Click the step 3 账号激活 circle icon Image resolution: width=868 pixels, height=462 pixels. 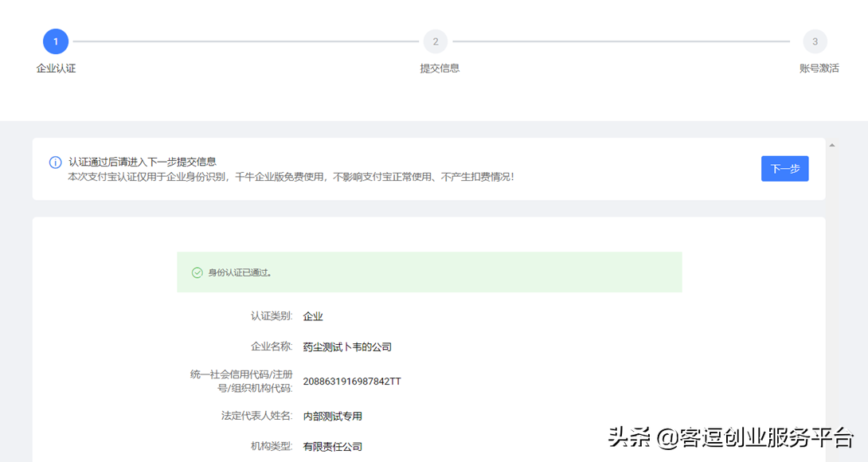point(814,41)
